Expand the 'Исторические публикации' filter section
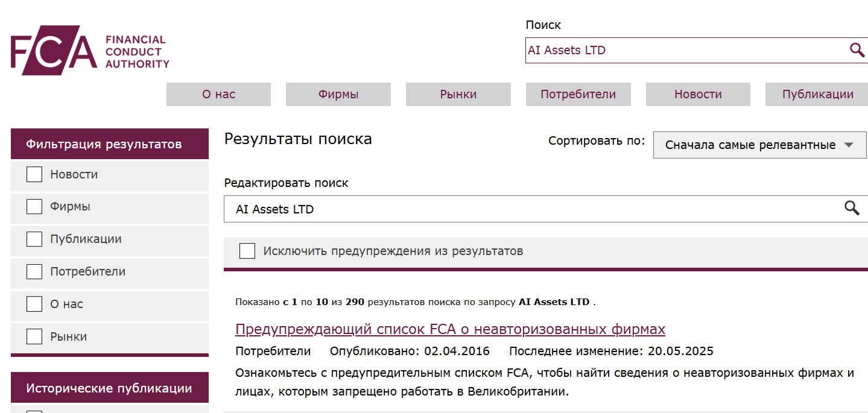The image size is (868, 413). pyautogui.click(x=109, y=387)
